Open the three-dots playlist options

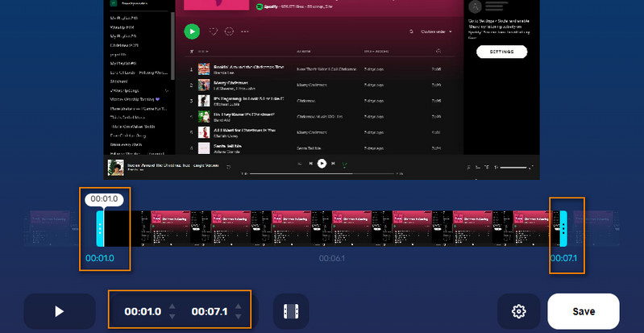(245, 31)
